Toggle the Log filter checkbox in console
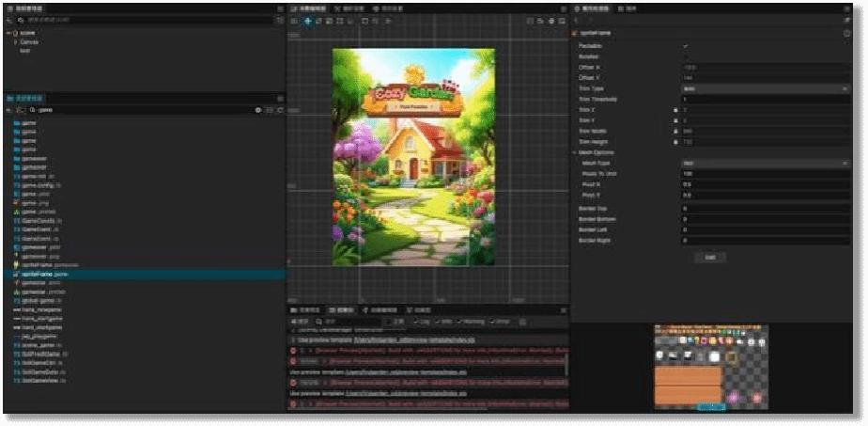Image resolution: width=868 pixels, height=426 pixels. (416, 322)
